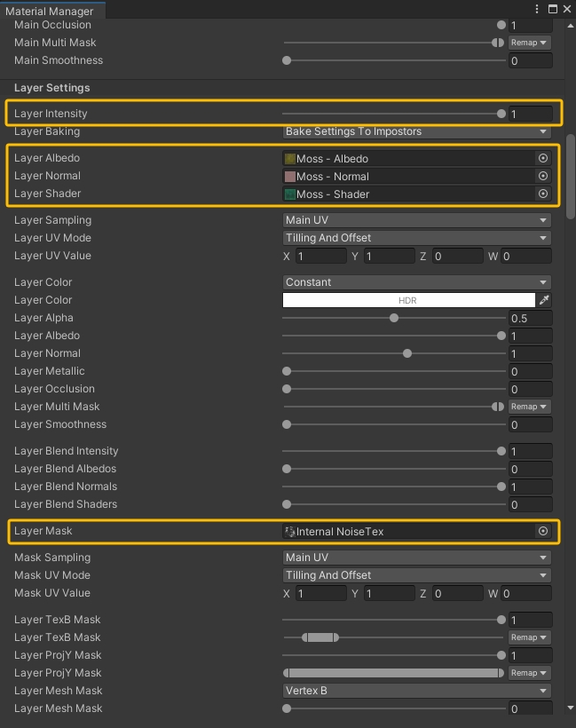
Task: Open the Layer Mask texture picker circle
Action: [542, 531]
